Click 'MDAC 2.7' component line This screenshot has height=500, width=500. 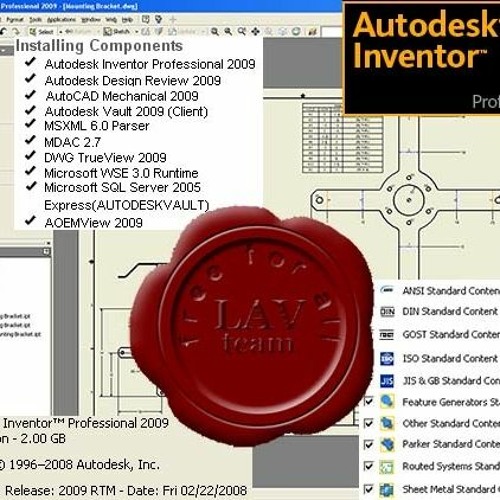point(72,142)
